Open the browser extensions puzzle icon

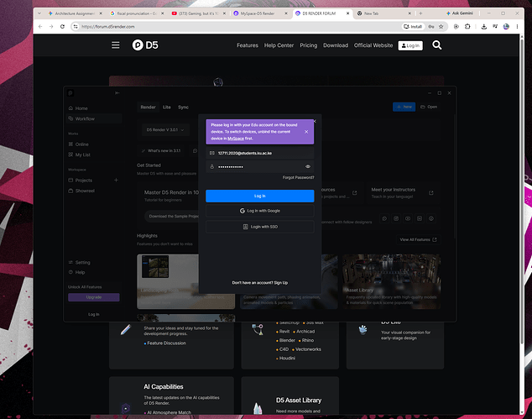point(467,27)
